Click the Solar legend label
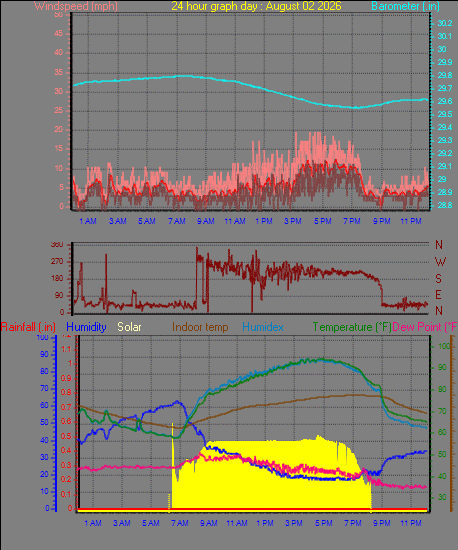 (x=129, y=327)
